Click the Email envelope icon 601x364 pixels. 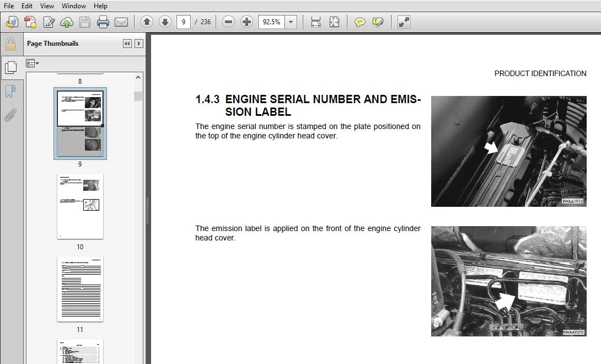121,22
